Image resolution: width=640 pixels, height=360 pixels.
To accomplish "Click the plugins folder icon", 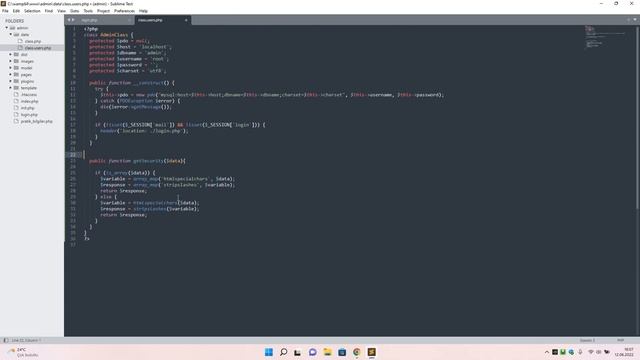I will tap(16, 81).
